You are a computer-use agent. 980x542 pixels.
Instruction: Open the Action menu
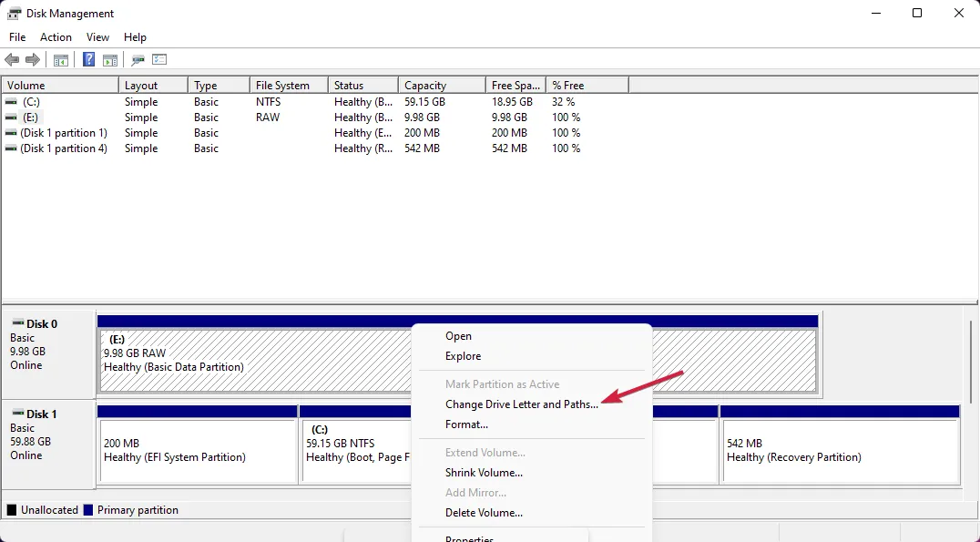point(56,37)
